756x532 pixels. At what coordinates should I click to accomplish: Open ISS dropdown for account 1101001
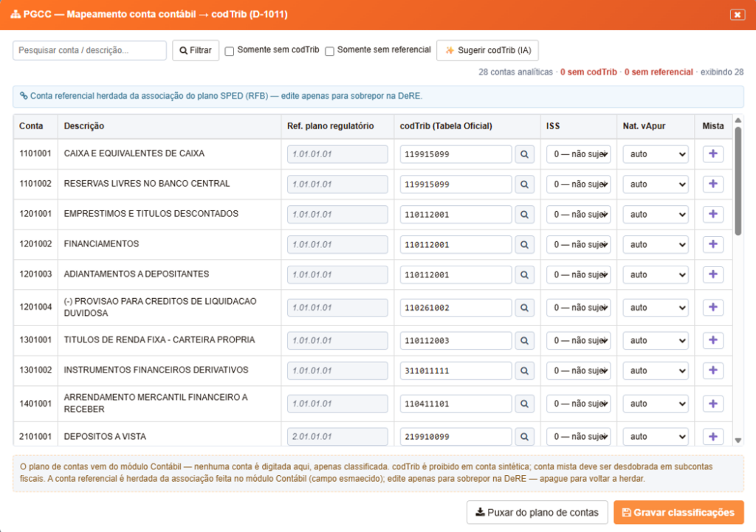click(x=579, y=154)
